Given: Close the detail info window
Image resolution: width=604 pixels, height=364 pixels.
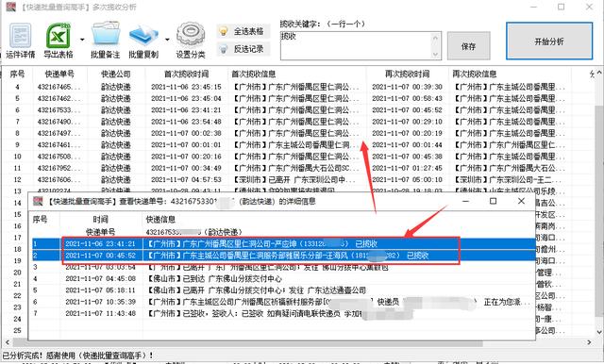Looking at the screenshot, I should [521, 201].
